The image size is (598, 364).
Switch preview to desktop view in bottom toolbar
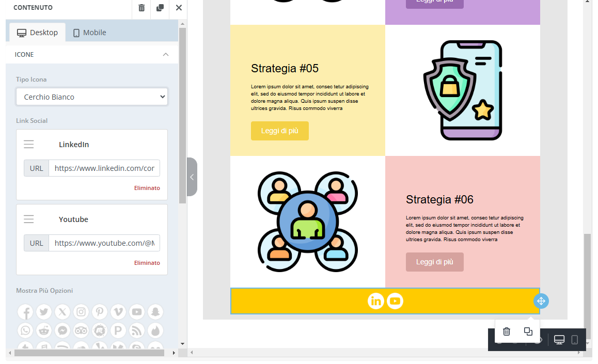tap(559, 340)
